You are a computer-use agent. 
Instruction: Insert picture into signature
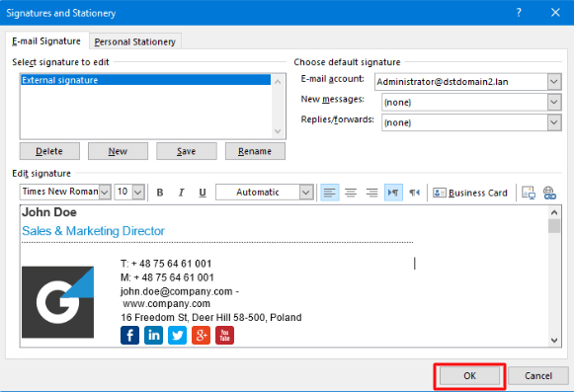529,193
